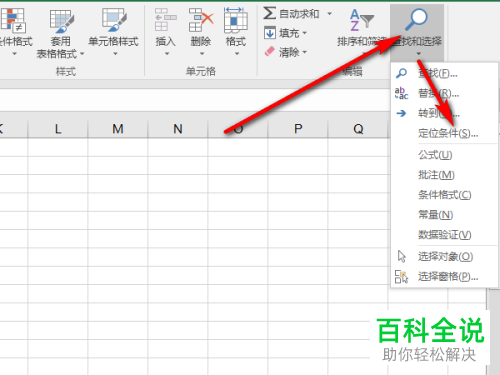Select column N header
The width and height of the screenshot is (500, 375).
(178, 129)
